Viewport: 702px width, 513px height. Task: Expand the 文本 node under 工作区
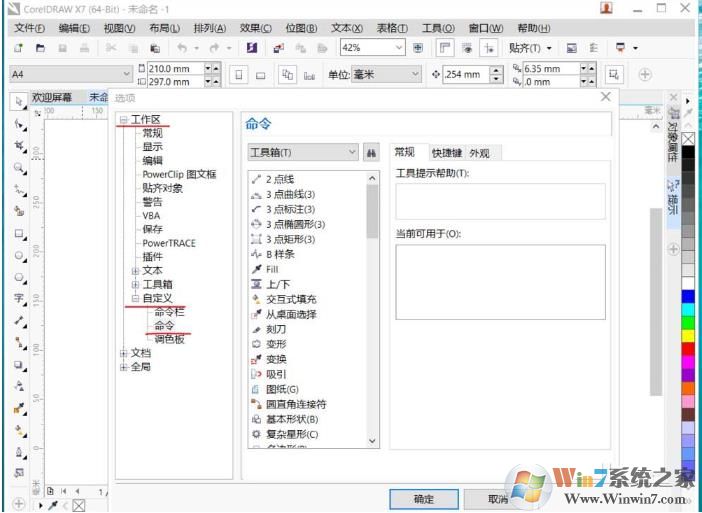click(x=136, y=270)
